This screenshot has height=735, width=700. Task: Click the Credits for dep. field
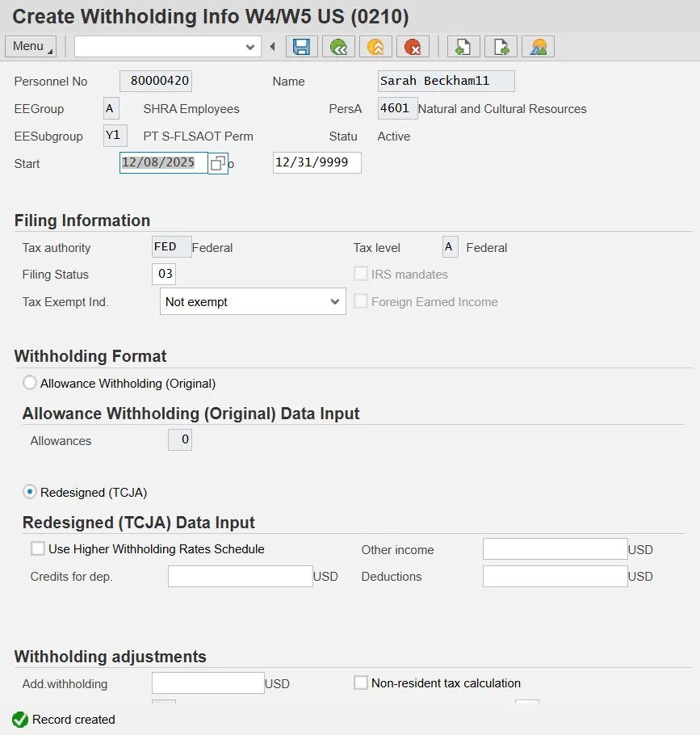click(x=241, y=576)
